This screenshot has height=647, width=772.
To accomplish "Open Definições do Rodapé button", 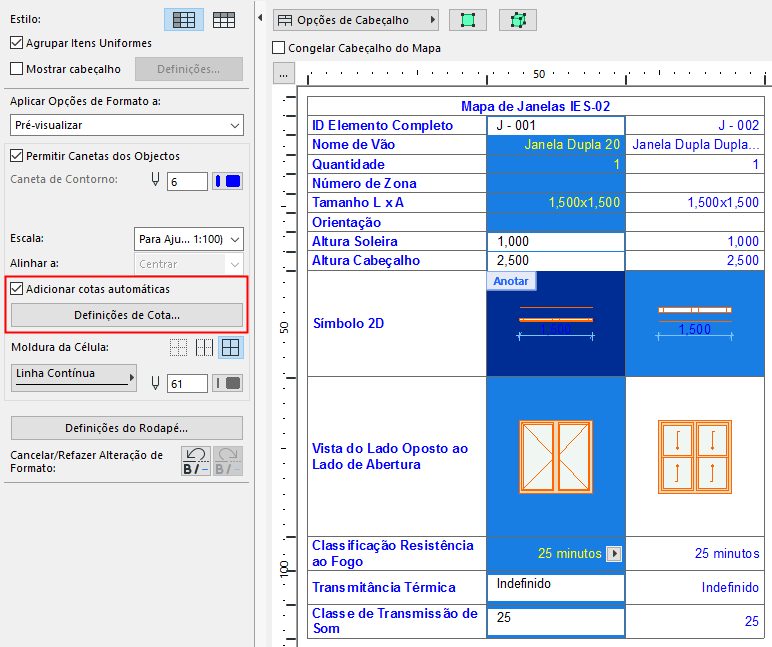I will [x=126, y=428].
